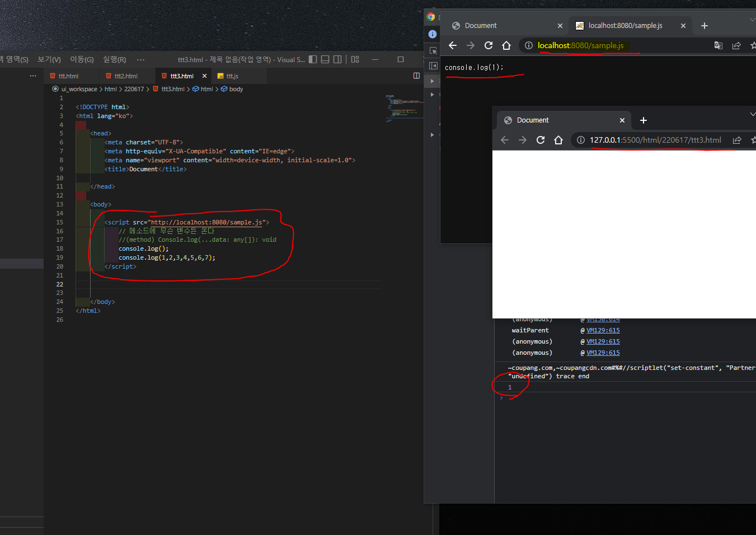Image resolution: width=756 pixels, height=535 pixels.
Task: Click line number 22 in the gutter
Action: [60, 284]
